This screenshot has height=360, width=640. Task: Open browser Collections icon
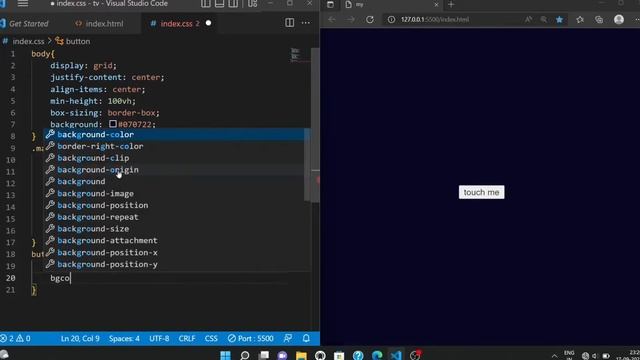[x=599, y=20]
